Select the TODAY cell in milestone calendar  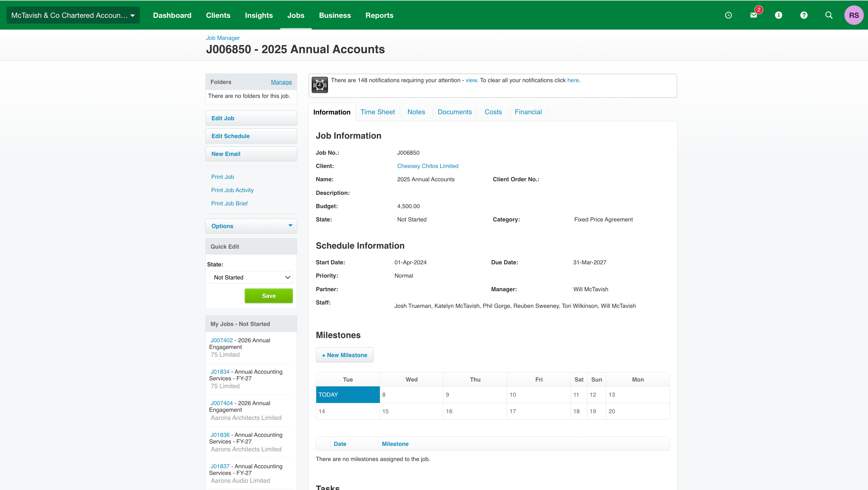click(348, 395)
